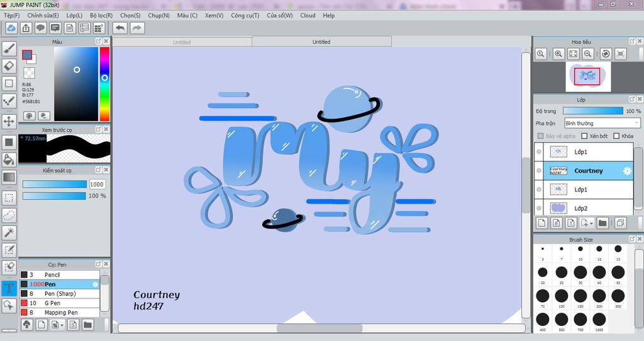The height and width of the screenshot is (341, 644).
Task: Pick brush size 1000 in Brush Size panel
Action: pos(599,320)
